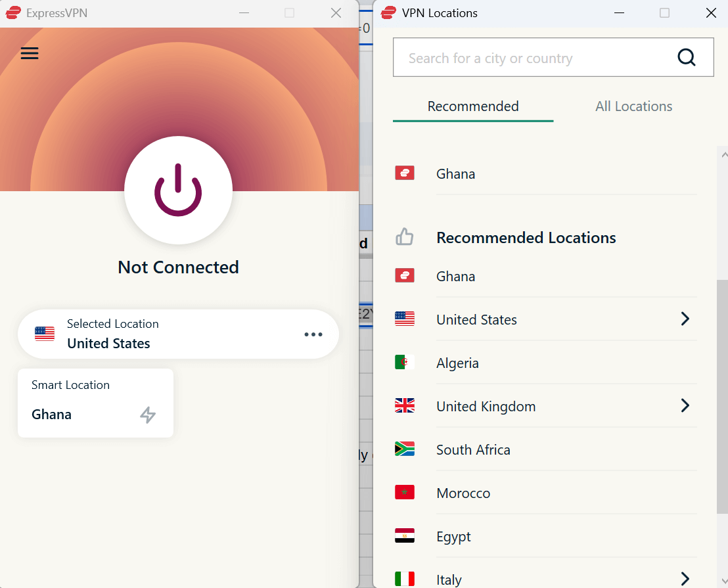Open the Selected Location three-dots options
This screenshot has width=728, height=588.
(313, 334)
